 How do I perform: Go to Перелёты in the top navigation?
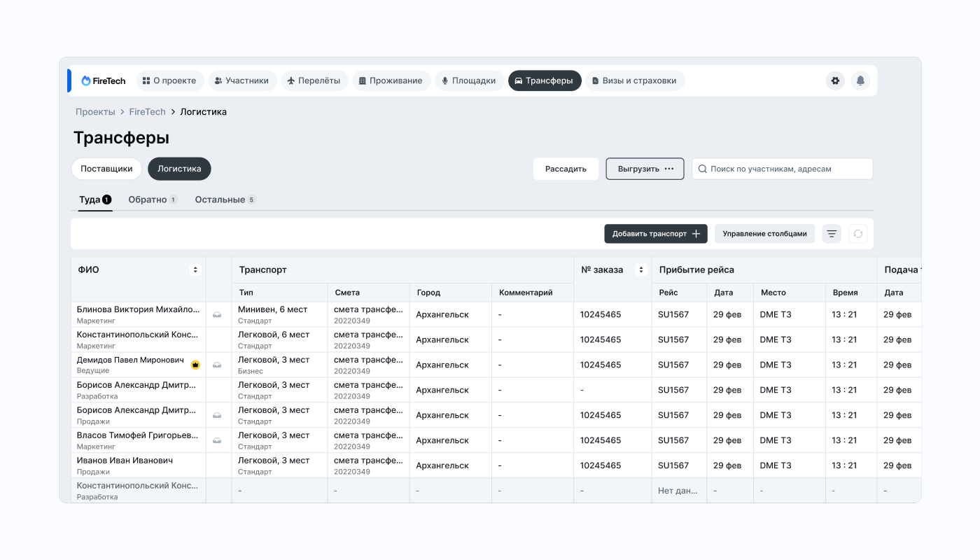[314, 80]
